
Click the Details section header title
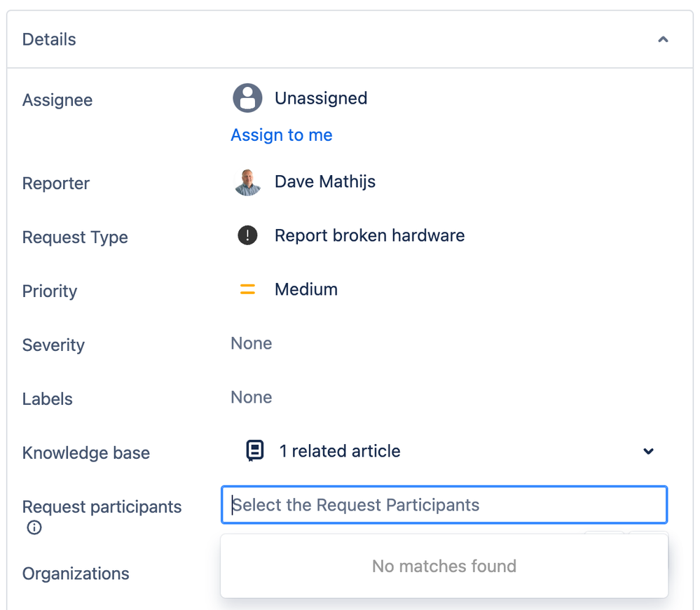click(x=49, y=40)
